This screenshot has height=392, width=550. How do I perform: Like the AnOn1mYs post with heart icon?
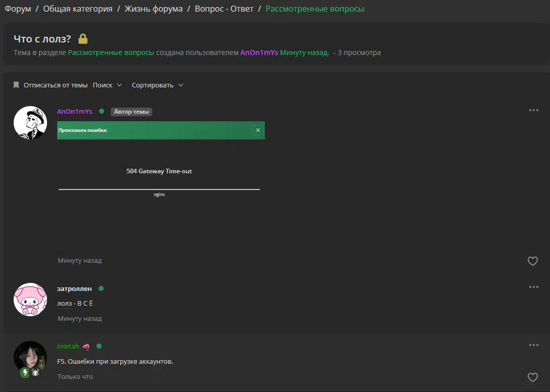[532, 261]
